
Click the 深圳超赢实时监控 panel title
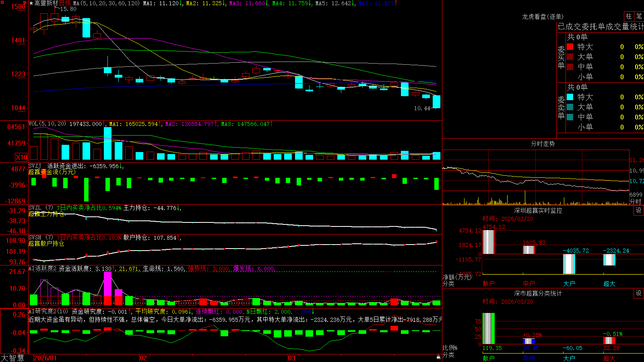coord(538,210)
